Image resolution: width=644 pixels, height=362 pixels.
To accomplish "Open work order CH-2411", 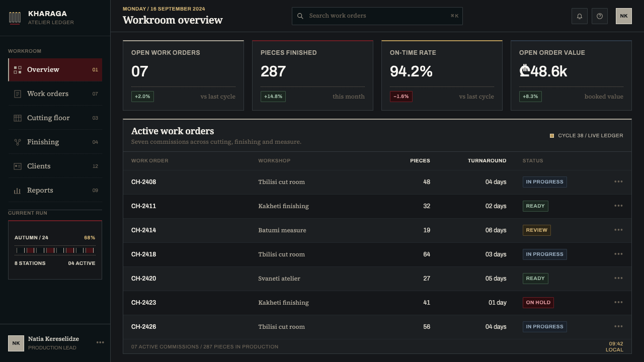I will tap(143, 206).
